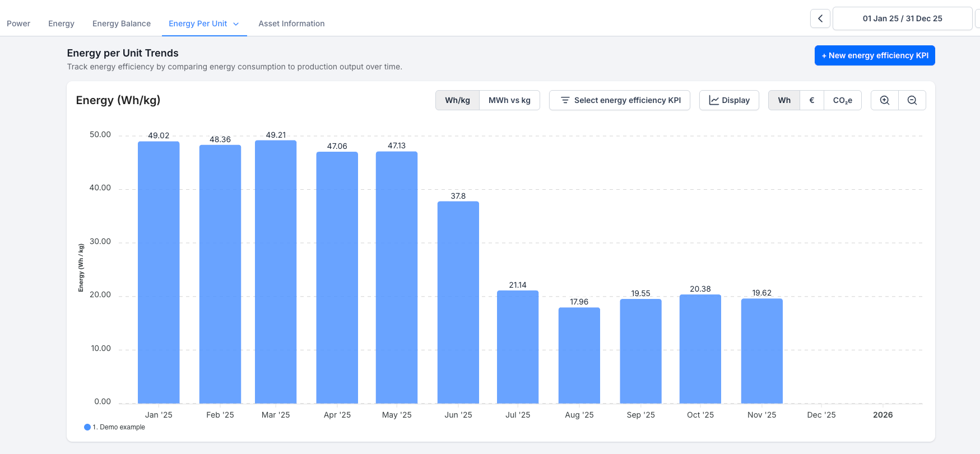
Task: Click the Jun '25 bar showing 37.8
Action: pos(458,302)
